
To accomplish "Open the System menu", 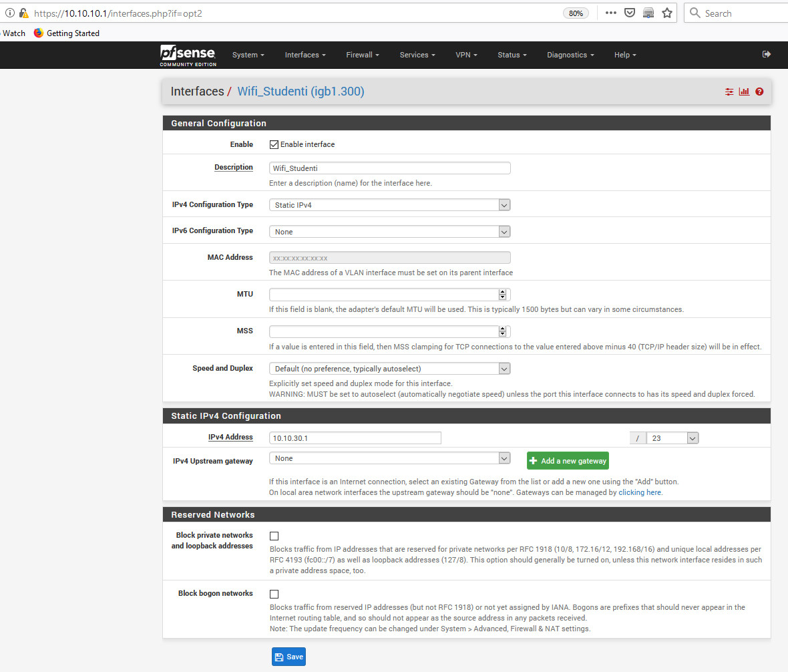I will tap(248, 55).
